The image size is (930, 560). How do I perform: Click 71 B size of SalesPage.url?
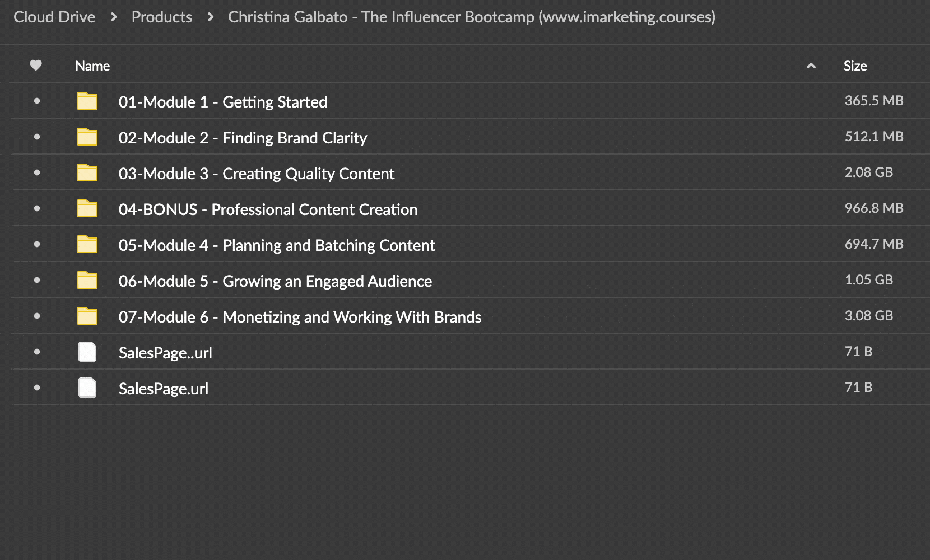pos(858,388)
